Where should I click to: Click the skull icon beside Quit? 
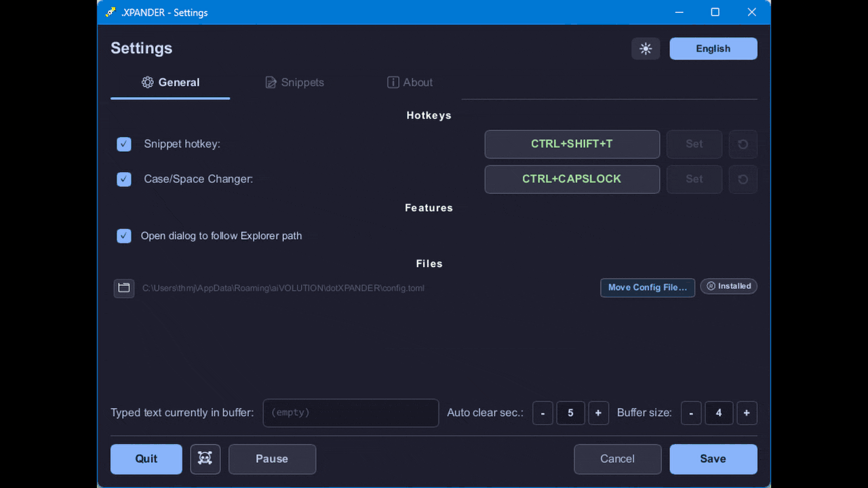(x=205, y=459)
